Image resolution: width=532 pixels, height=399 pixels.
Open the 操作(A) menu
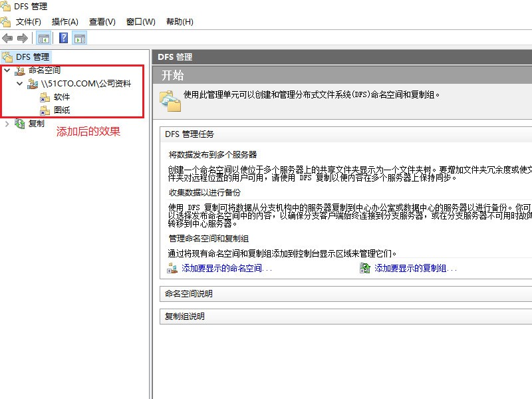point(64,21)
